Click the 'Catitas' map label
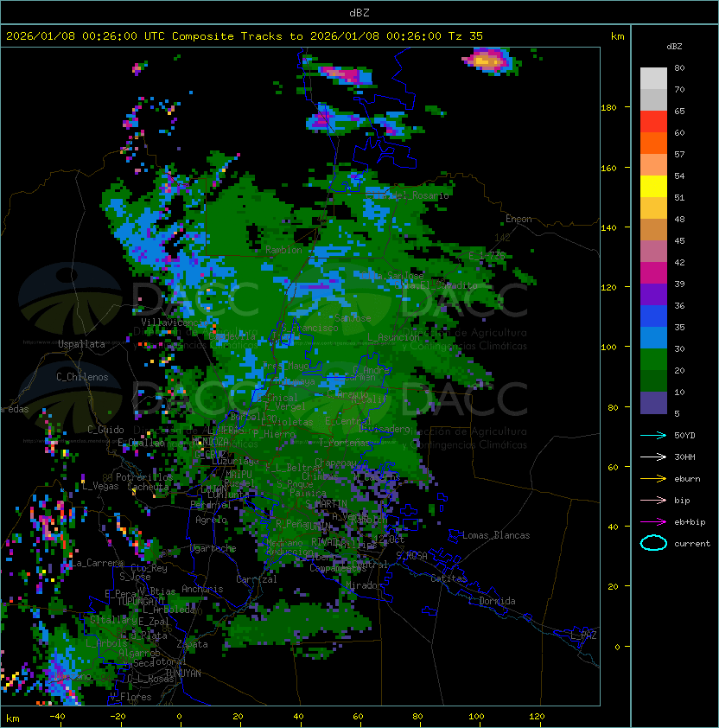719x728 pixels. [x=449, y=578]
